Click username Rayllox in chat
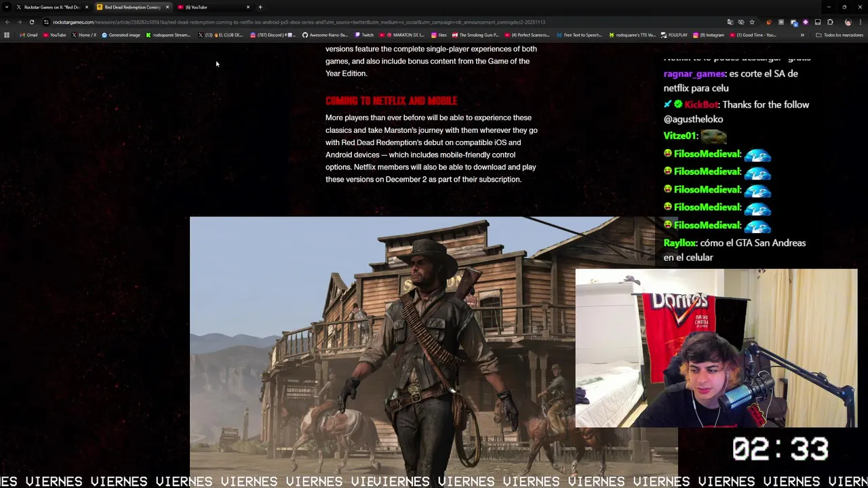Viewport: 868px width, 488px height. tap(679, 243)
